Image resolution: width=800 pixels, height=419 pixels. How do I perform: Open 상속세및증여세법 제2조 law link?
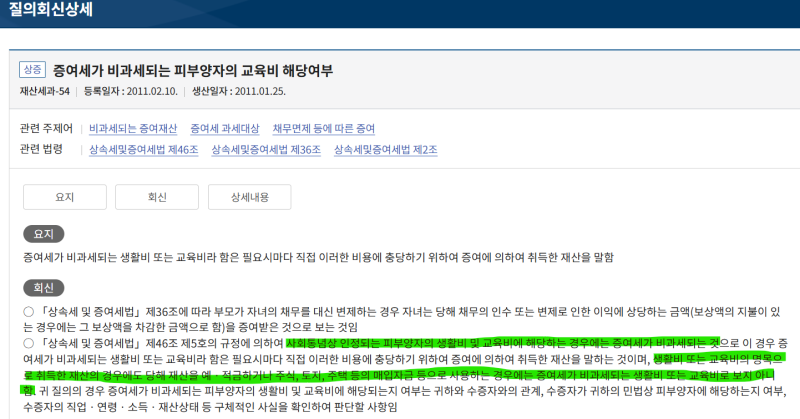[385, 150]
